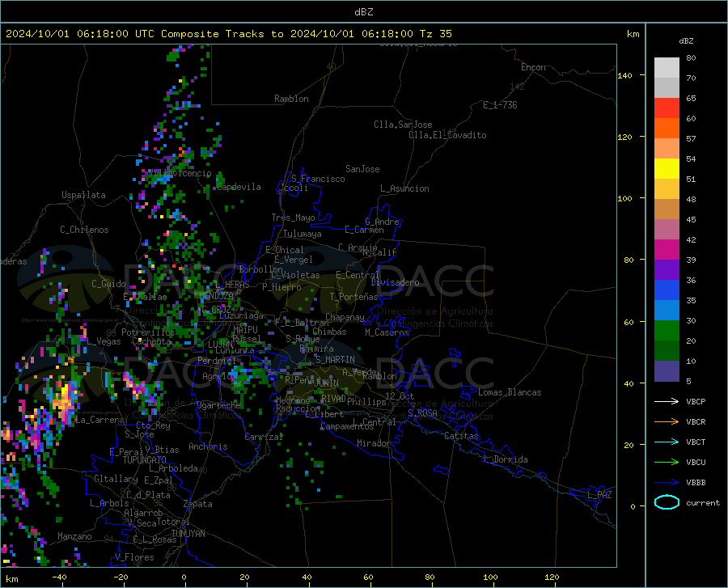The image size is (728, 588).
Task: Click the 'Tz 35' value in header
Action: (x=435, y=34)
